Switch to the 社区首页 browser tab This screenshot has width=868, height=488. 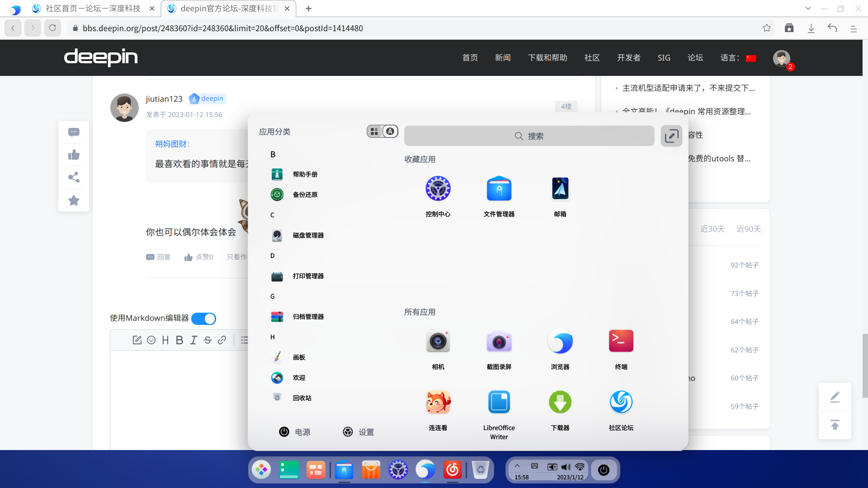pos(93,9)
